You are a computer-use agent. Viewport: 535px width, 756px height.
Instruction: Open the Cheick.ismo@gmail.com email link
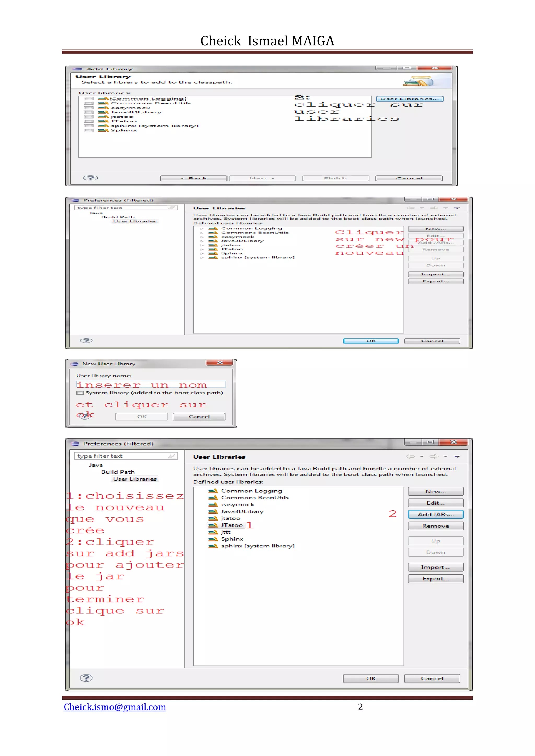pyautogui.click(x=115, y=707)
